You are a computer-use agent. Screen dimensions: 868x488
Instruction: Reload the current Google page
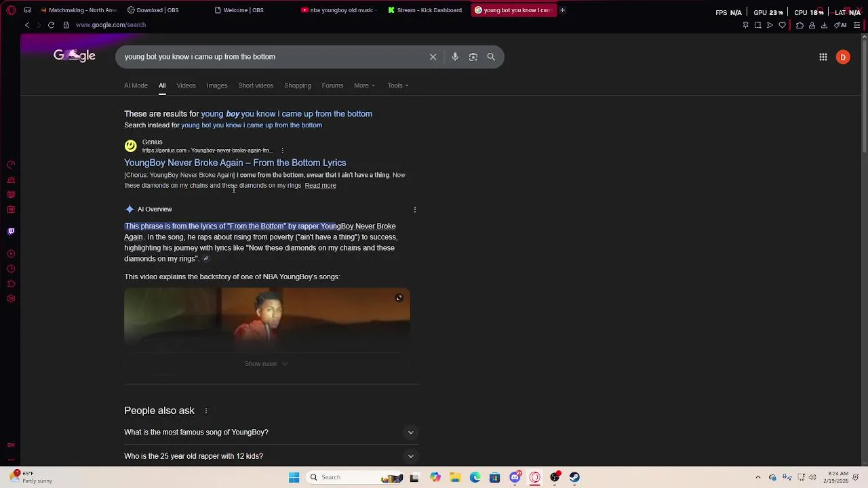[x=51, y=25]
